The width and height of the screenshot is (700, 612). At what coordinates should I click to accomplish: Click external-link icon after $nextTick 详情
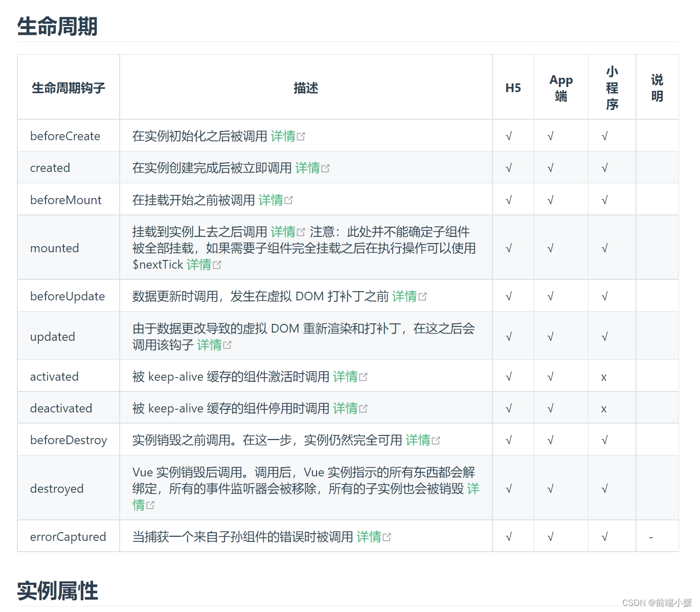click(x=217, y=265)
